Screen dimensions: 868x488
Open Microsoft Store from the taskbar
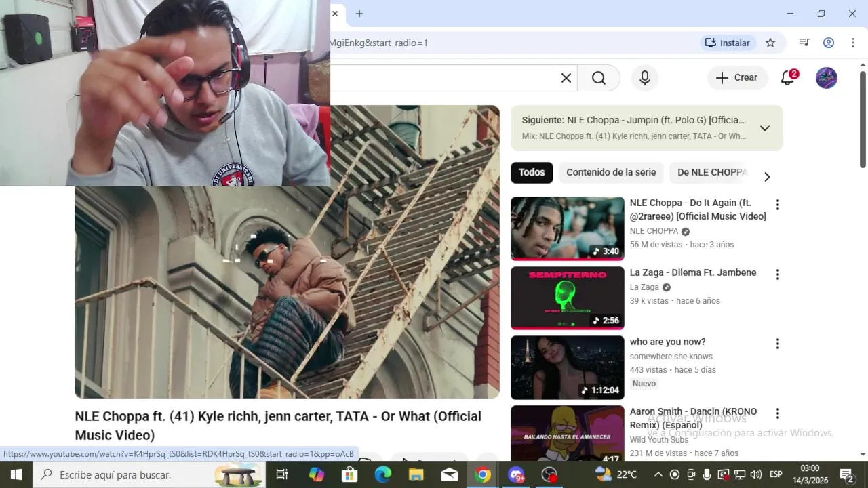coord(350,474)
